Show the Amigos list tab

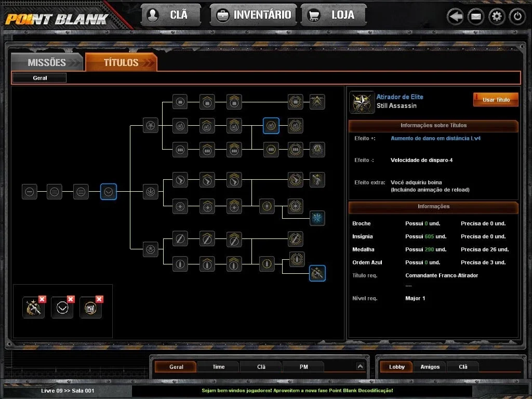tap(430, 367)
